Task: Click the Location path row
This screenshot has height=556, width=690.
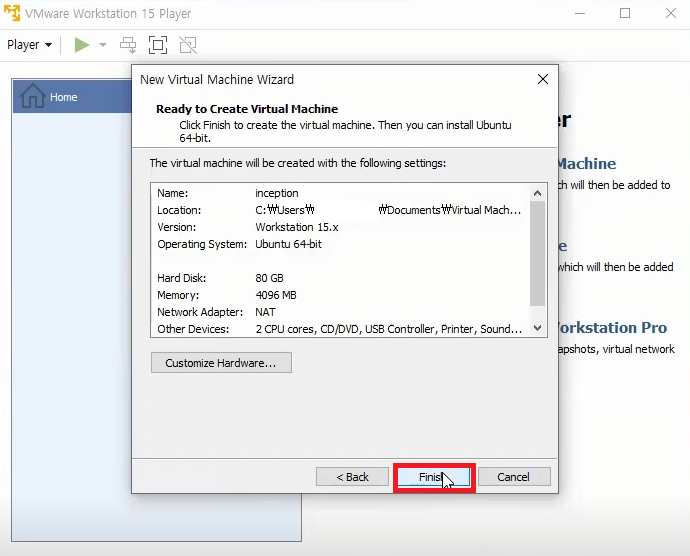Action: point(339,210)
